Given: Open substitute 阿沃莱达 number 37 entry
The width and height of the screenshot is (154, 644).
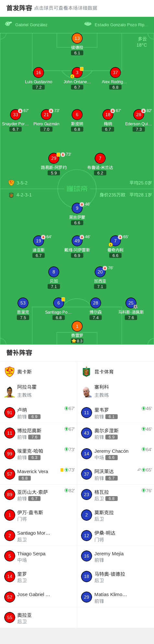Looking at the screenshot, I should (115, 474).
